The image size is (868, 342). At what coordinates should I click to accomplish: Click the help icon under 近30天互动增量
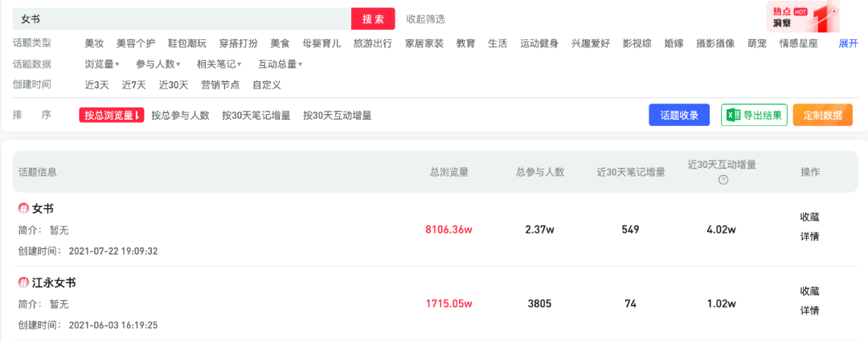pos(723,180)
